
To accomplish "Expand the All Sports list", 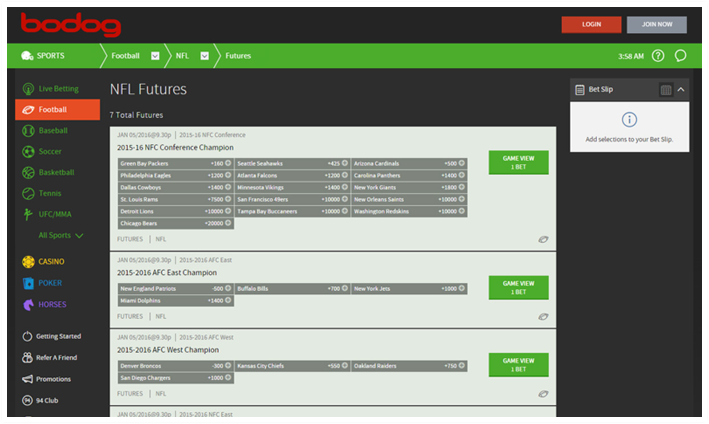I will 60,236.
